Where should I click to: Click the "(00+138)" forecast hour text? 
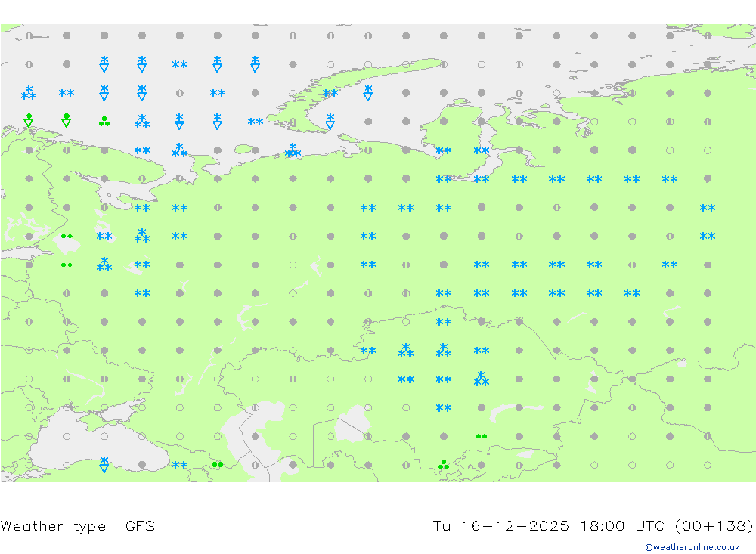(x=714, y=525)
